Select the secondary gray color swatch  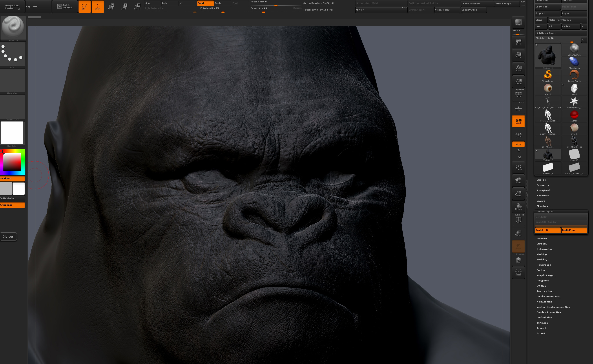click(x=6, y=188)
